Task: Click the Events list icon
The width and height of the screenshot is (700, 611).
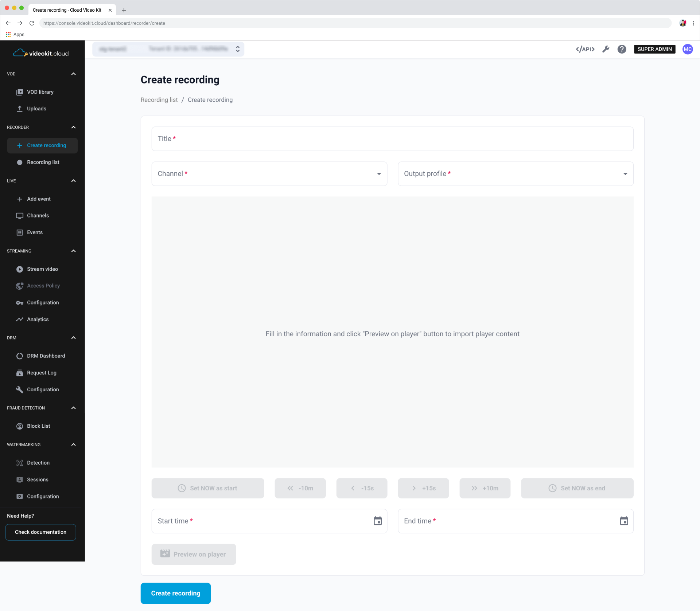Action: click(x=20, y=232)
